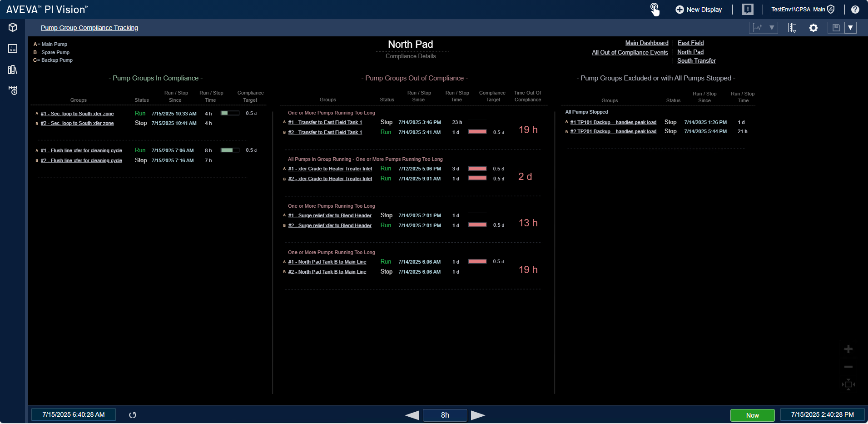The width and height of the screenshot is (868, 424).
Task: Step time range forward with right arrow
Action: [x=478, y=415]
